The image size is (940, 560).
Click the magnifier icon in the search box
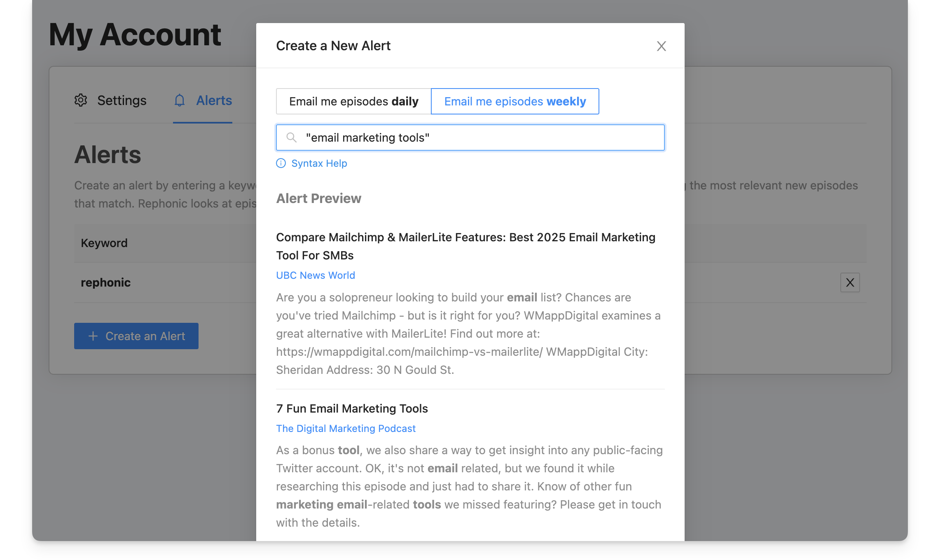pos(292,138)
